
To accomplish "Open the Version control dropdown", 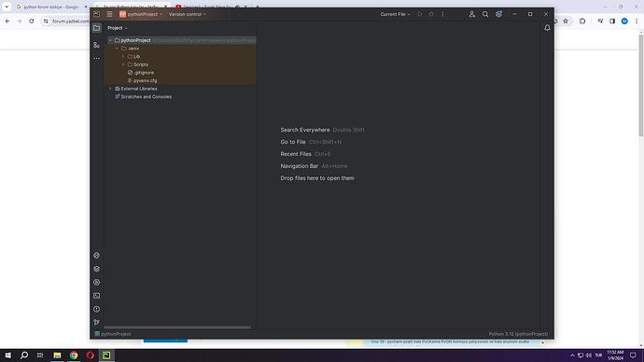I will 188,14.
